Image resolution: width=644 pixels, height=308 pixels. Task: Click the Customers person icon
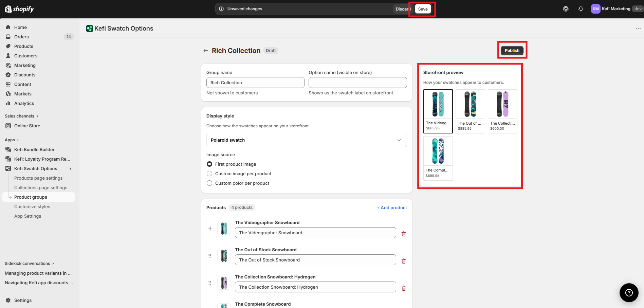(8, 56)
